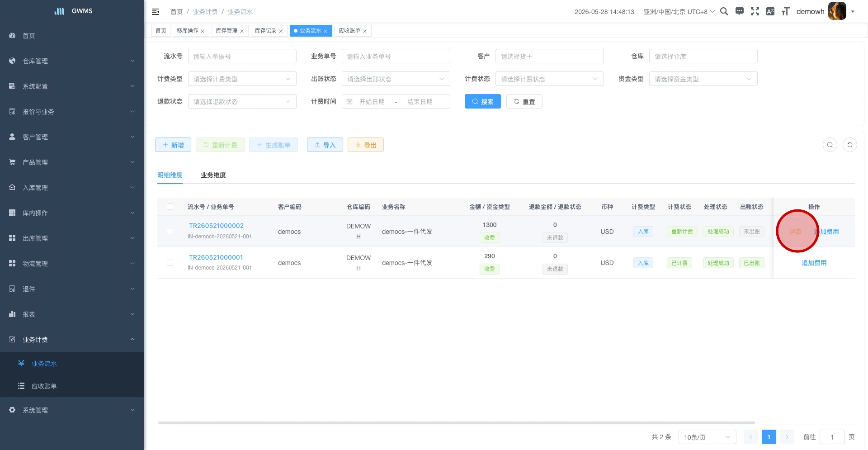The height and width of the screenshot is (450, 868).
Task: Focus the 流水号 input field
Action: coord(242,56)
